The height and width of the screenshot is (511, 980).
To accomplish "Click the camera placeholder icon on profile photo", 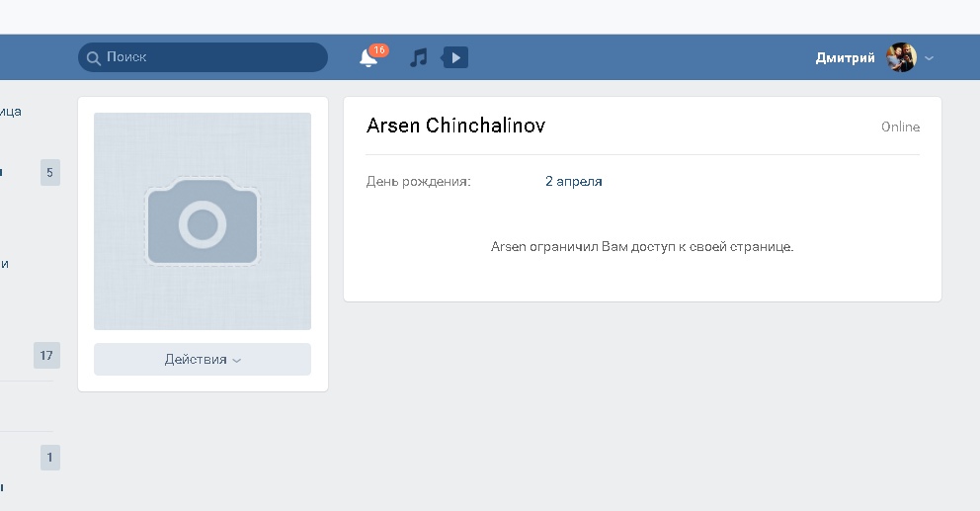I will click(x=203, y=222).
